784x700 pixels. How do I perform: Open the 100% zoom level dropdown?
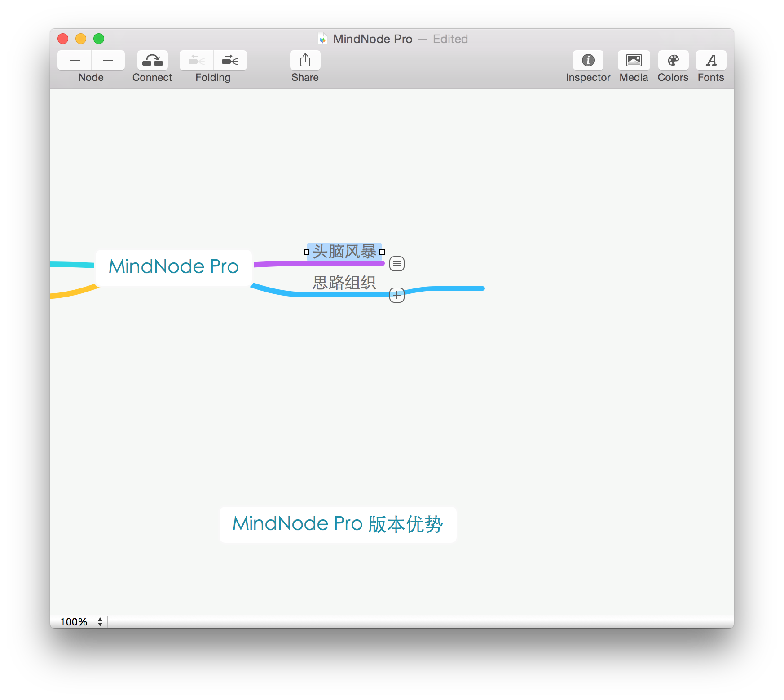tap(81, 622)
